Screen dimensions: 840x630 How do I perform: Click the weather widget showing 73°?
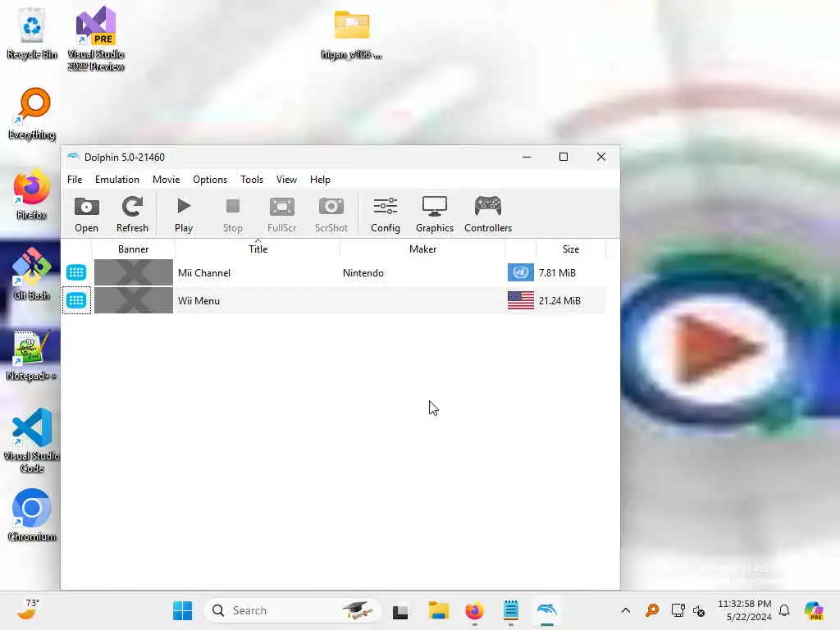29,609
